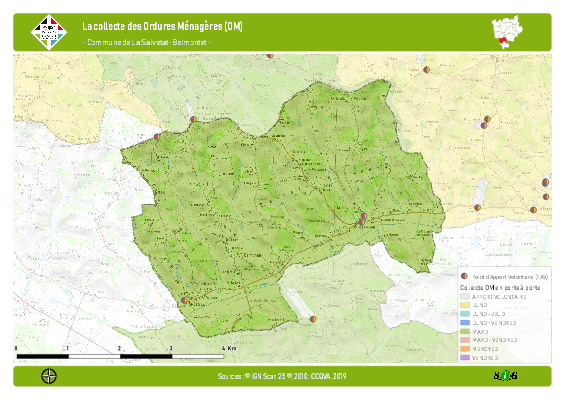Click the SIG logo in the footer
The image size is (565, 400).
(506, 376)
